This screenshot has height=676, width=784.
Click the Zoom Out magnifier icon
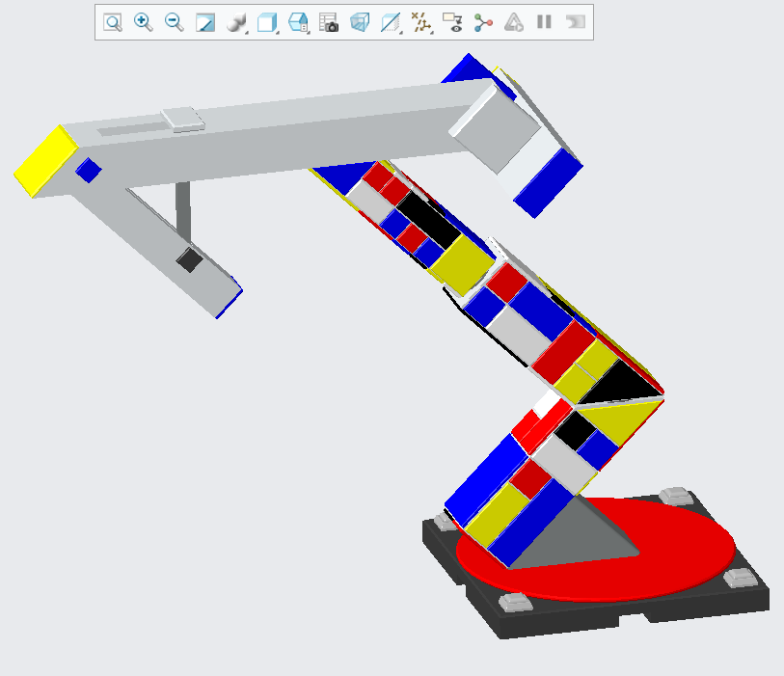[174, 22]
